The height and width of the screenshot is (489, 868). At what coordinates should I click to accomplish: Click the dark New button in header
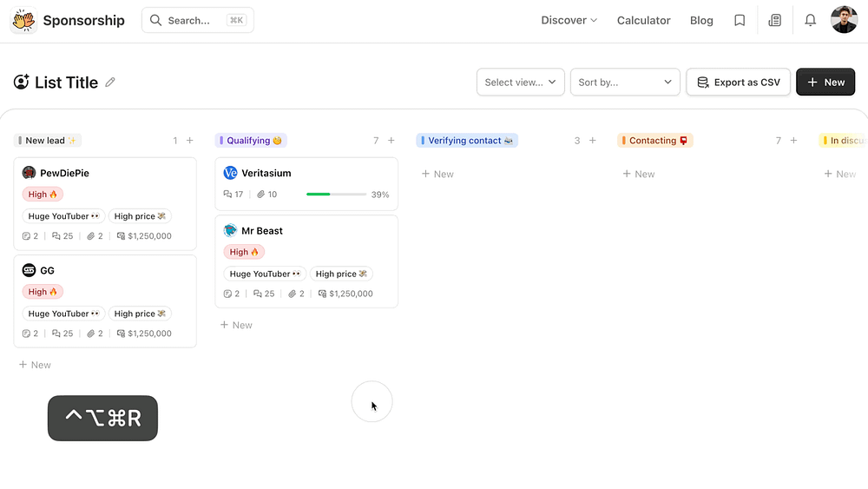(825, 82)
